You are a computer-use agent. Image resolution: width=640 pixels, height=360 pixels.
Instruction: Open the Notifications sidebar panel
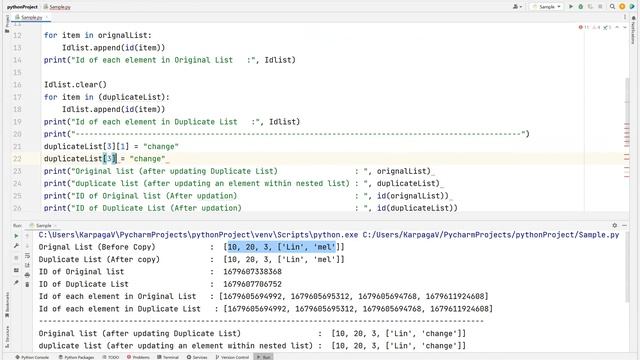tap(633, 31)
